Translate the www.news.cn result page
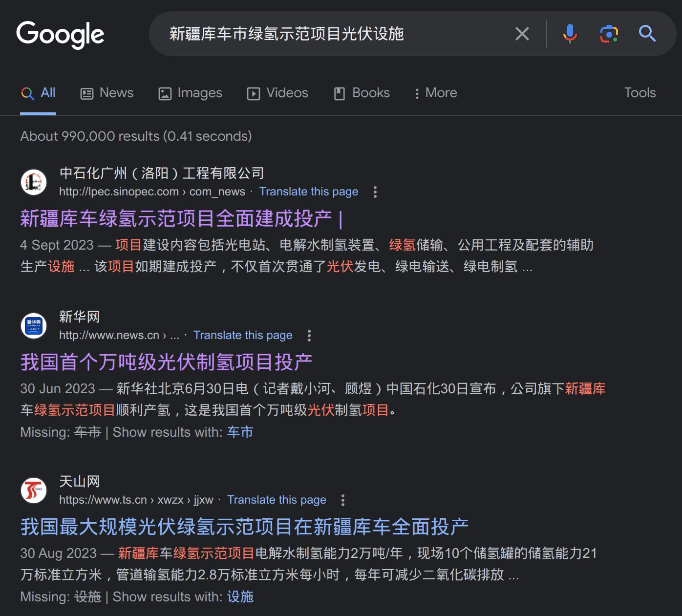The image size is (682, 616). click(243, 335)
